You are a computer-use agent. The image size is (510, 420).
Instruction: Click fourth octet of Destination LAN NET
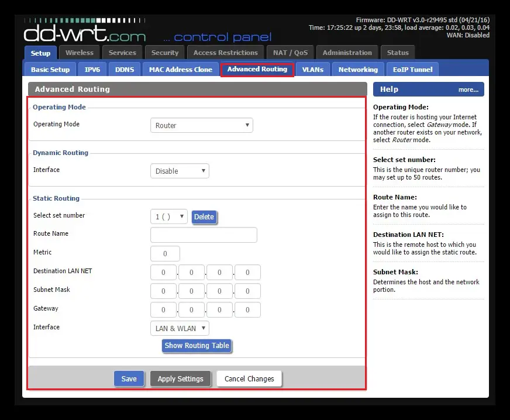(x=247, y=273)
